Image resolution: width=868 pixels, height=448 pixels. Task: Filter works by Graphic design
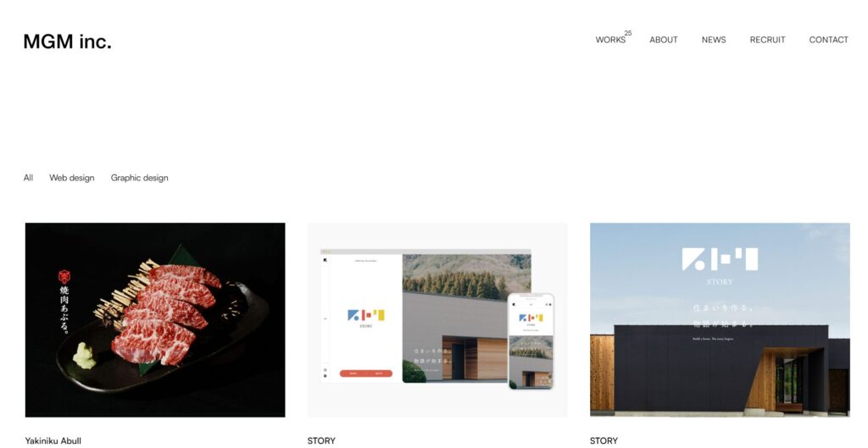[140, 178]
